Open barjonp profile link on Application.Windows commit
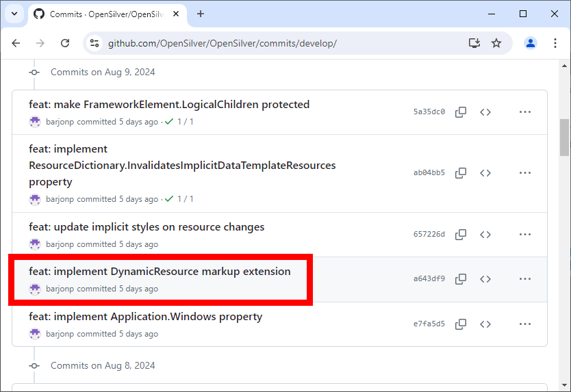Viewport: 571px width, 392px height. (x=60, y=334)
